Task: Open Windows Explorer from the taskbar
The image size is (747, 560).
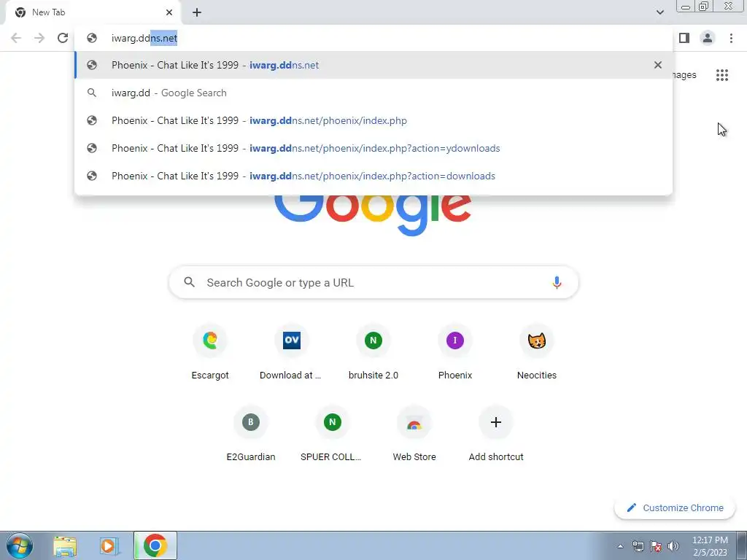Action: [65, 545]
